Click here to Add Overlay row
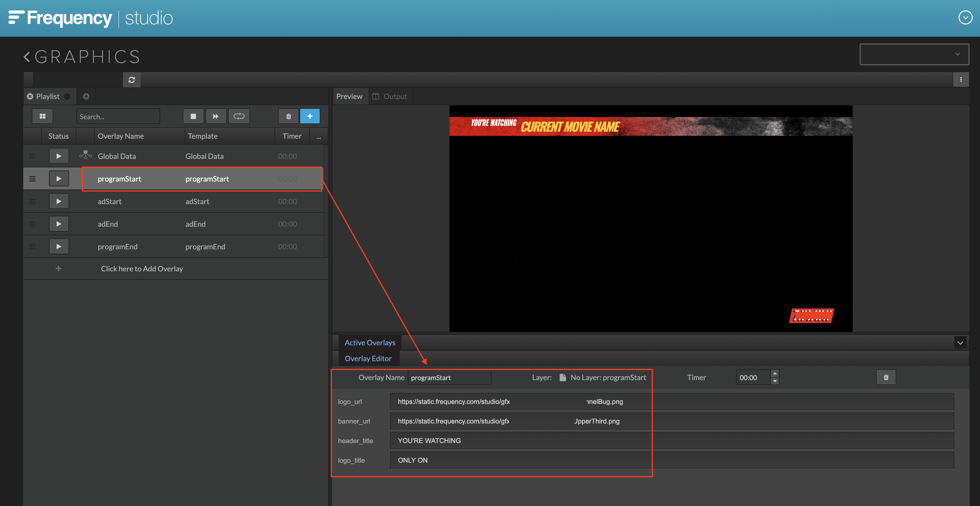This screenshot has height=506, width=980. click(x=142, y=269)
